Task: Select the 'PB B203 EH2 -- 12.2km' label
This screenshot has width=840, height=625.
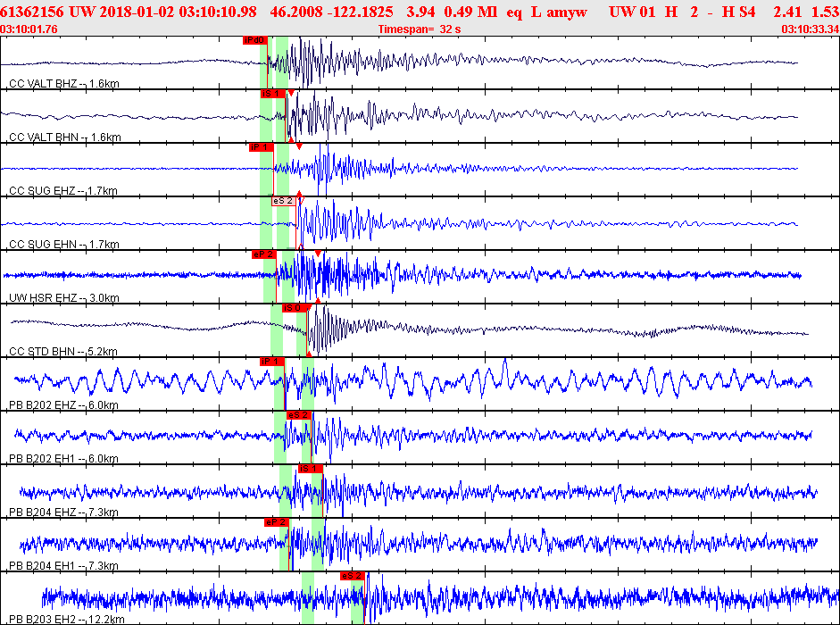Action: (x=67, y=620)
